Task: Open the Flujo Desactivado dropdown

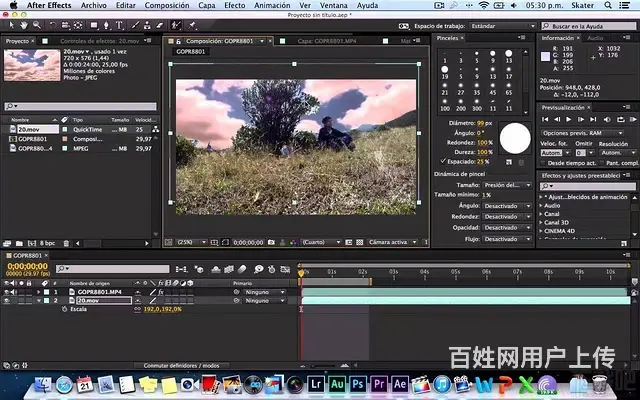Action: point(507,239)
